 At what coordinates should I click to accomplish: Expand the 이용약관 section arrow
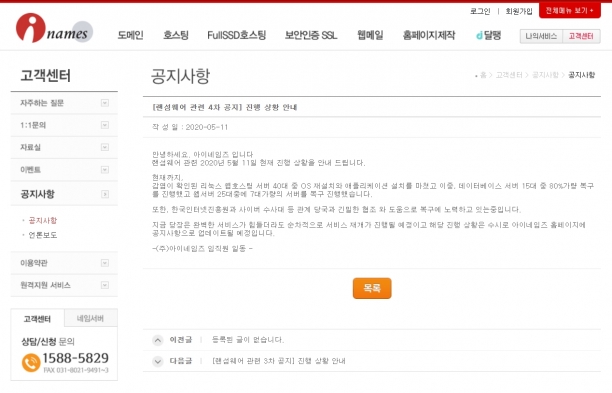coord(105,263)
